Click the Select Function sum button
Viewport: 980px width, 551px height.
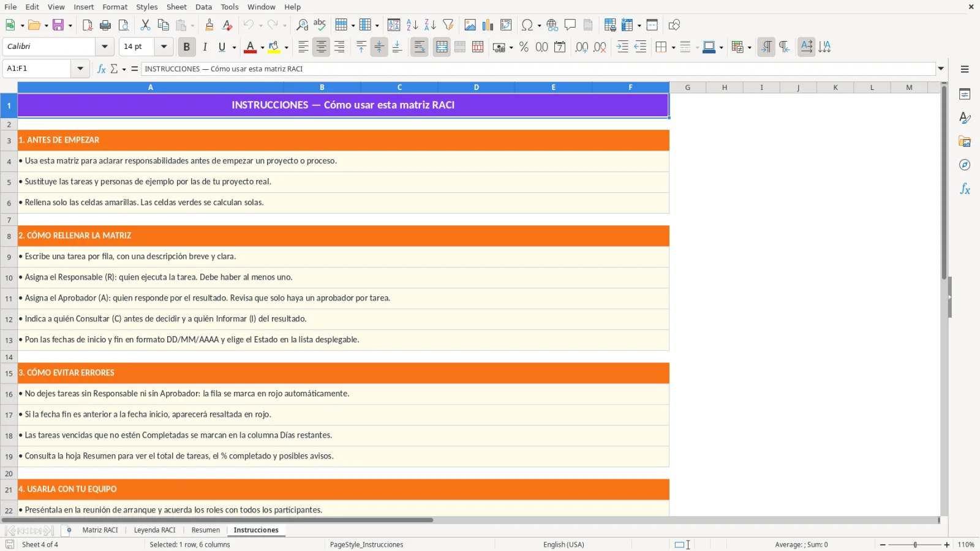click(114, 69)
